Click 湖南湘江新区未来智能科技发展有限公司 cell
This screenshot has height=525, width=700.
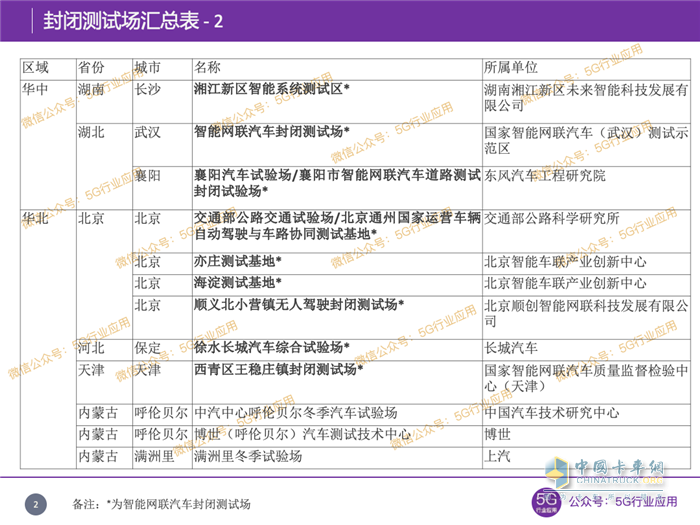587,102
